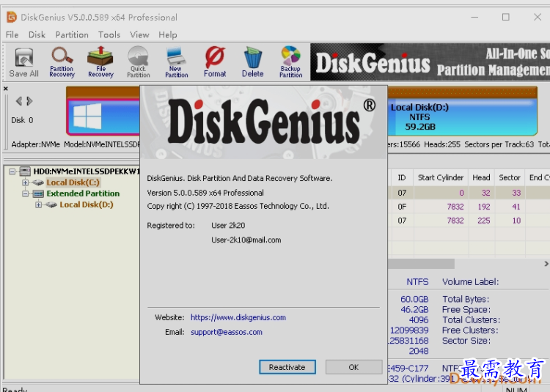The image size is (550, 392).
Task: Go to previous disk arrow
Action: 19,101
